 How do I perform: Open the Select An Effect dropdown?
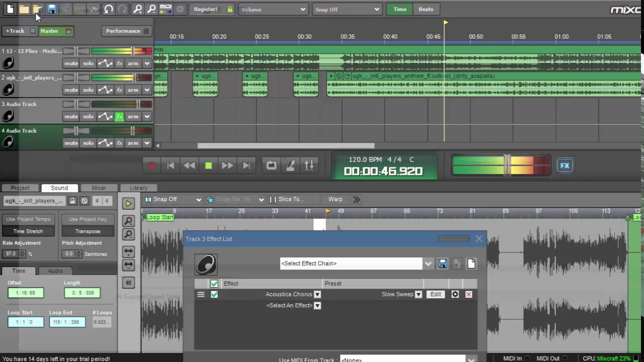point(317,305)
